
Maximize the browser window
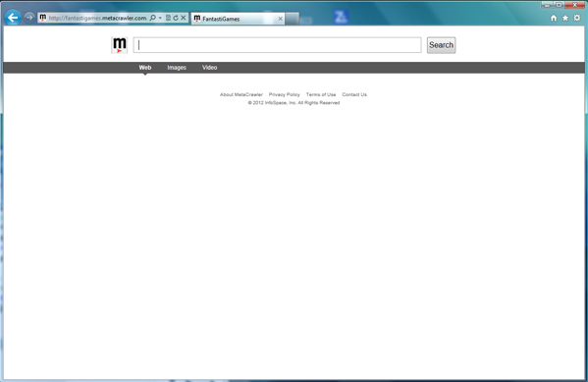[x=559, y=5]
